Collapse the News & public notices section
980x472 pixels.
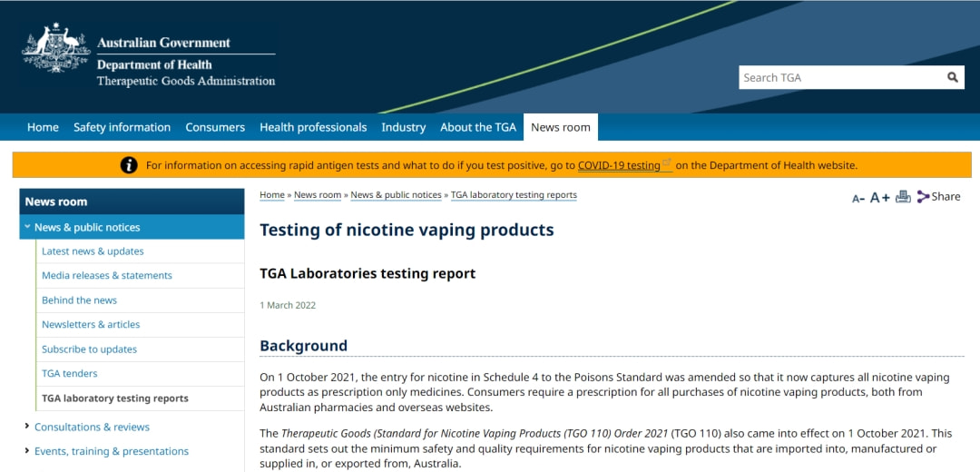point(27,227)
